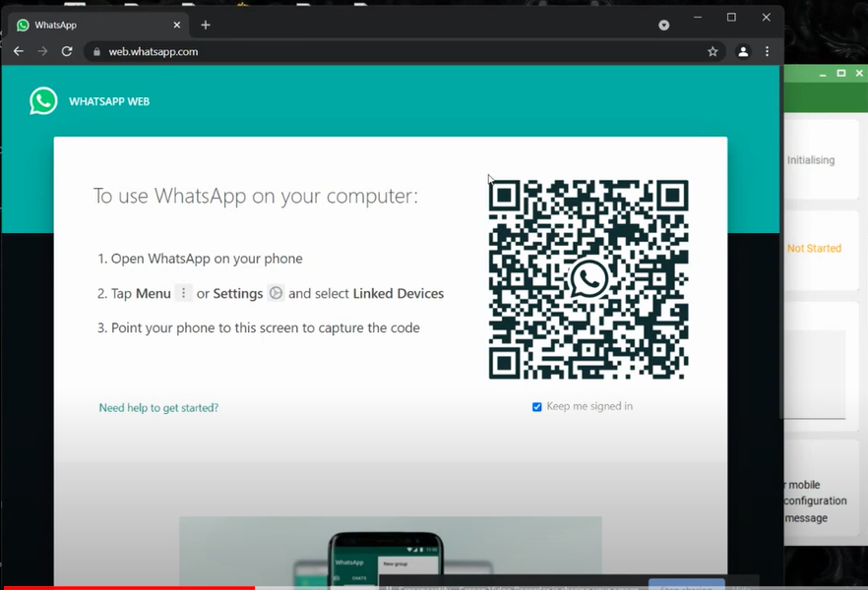
Task: Click the browser forward arrow
Action: pos(42,51)
